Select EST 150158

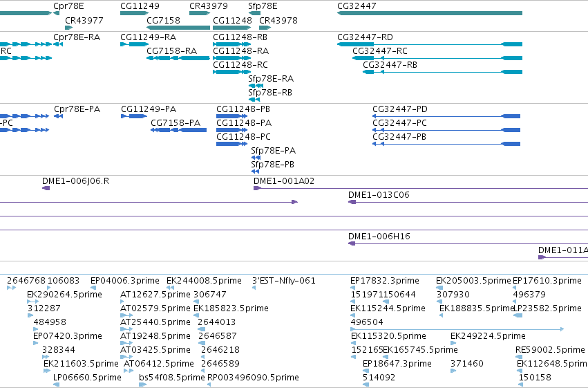pyautogui.click(x=535, y=378)
